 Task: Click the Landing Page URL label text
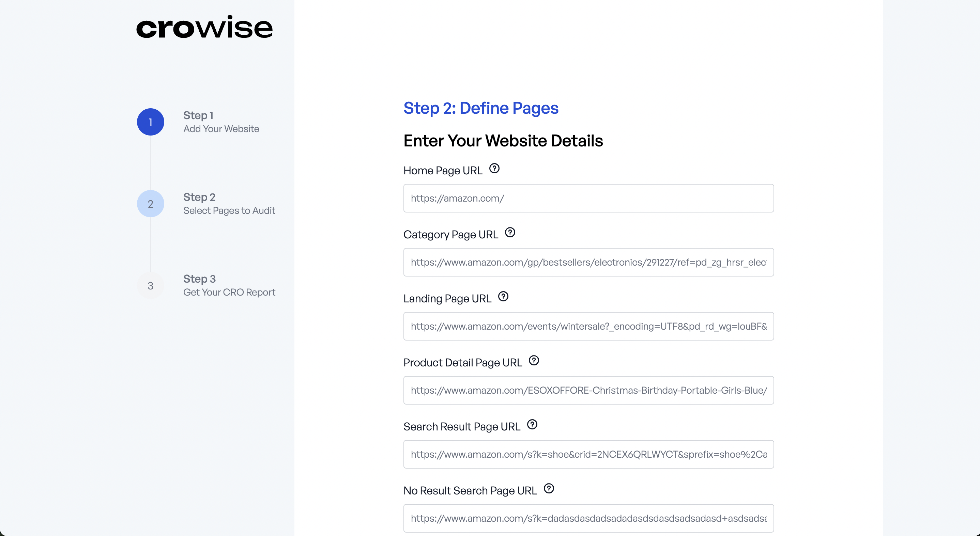click(447, 299)
